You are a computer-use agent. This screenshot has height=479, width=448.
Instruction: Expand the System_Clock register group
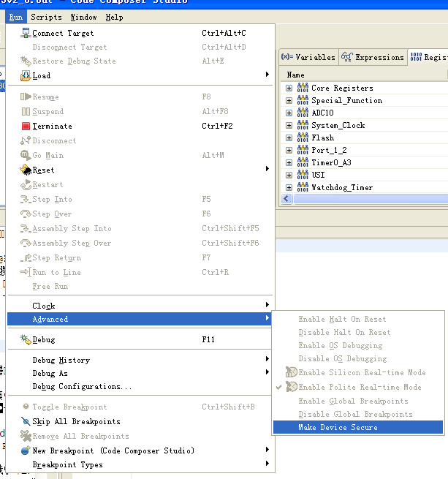[289, 126]
